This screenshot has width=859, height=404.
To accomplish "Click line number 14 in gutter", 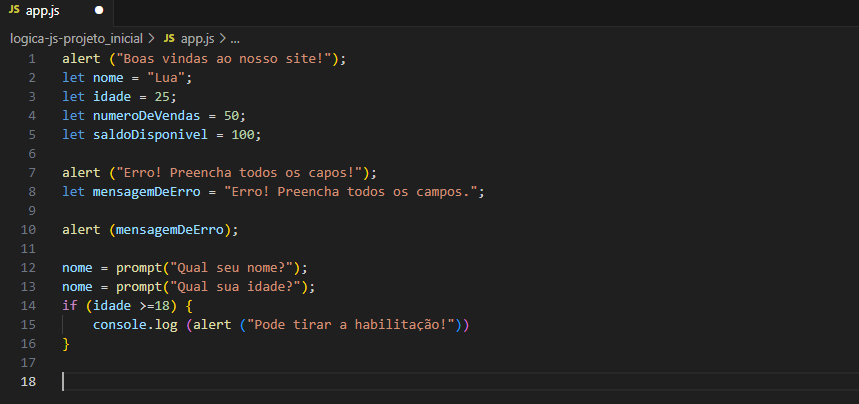I will [x=28, y=305].
